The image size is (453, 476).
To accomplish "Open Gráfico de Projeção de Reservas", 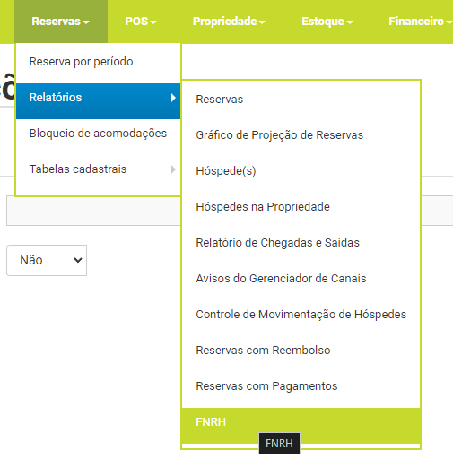I will (301, 135).
